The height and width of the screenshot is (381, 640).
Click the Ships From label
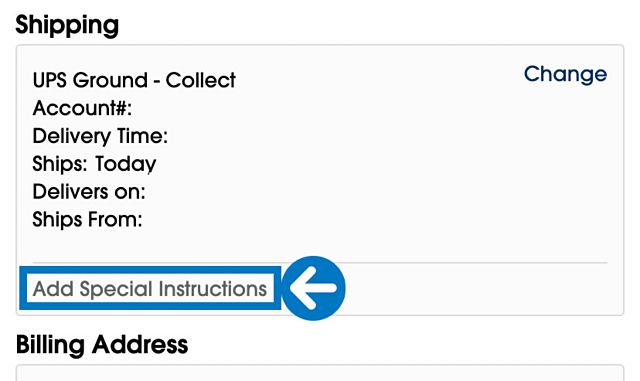(87, 220)
